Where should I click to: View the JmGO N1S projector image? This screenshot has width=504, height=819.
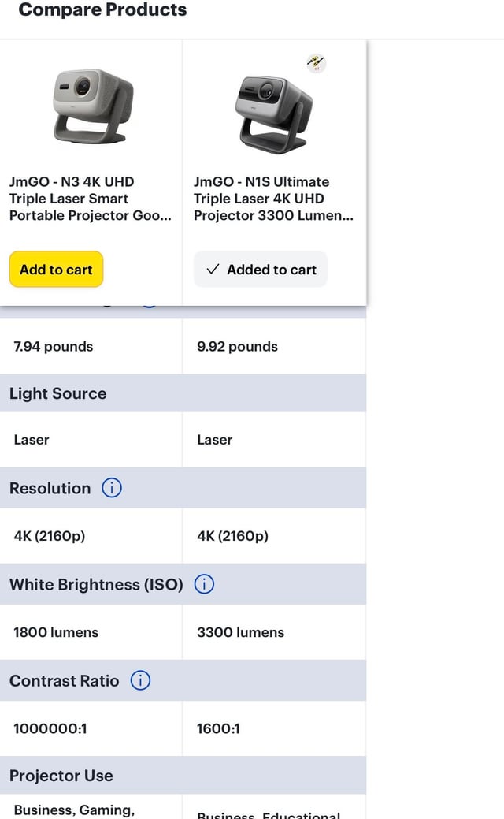pos(273,114)
